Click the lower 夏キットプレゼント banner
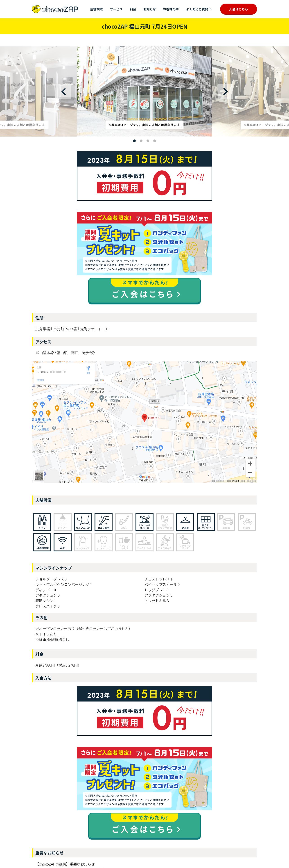This screenshot has height=868, width=289. tap(144, 778)
